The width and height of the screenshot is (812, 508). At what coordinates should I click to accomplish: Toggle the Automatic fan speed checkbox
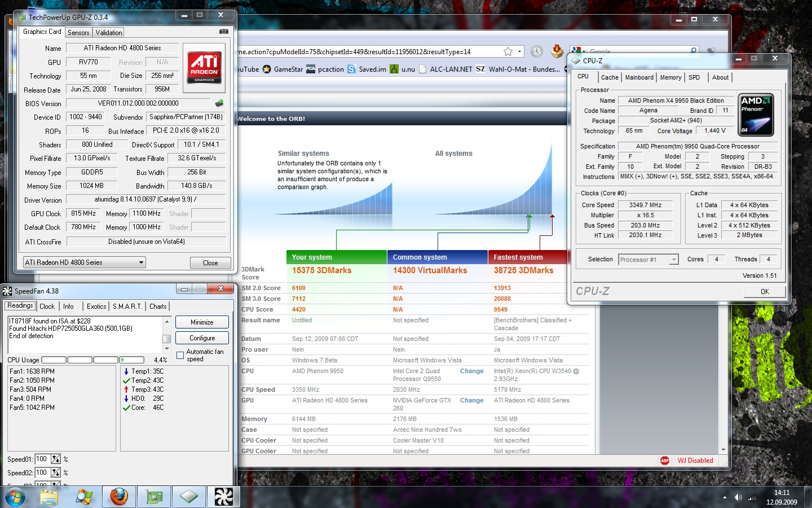(x=180, y=355)
